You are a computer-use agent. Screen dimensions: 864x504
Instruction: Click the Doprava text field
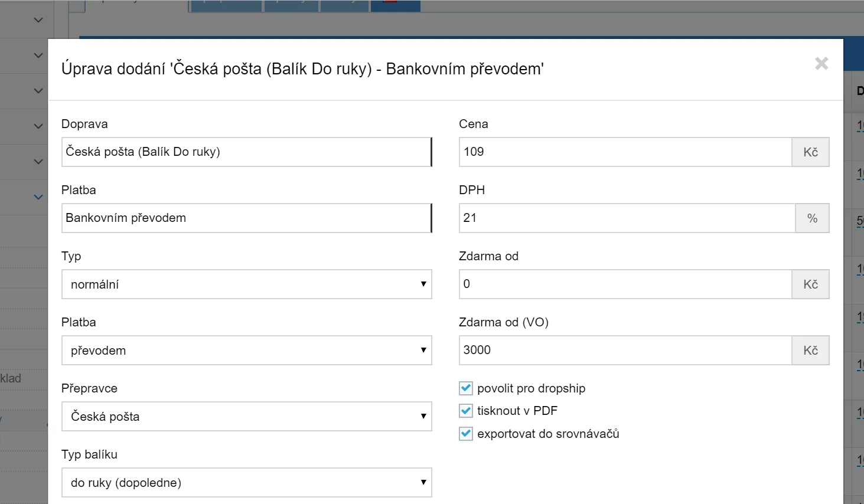pyautogui.click(x=247, y=152)
